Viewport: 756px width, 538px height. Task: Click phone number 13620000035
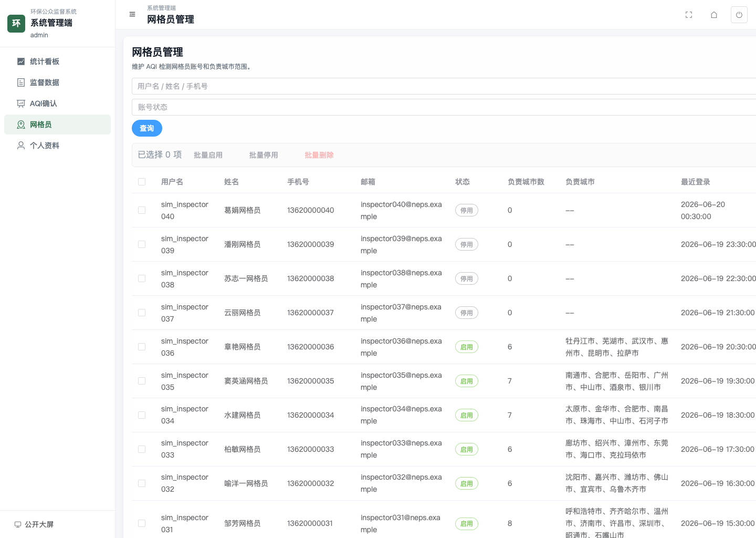tap(310, 381)
